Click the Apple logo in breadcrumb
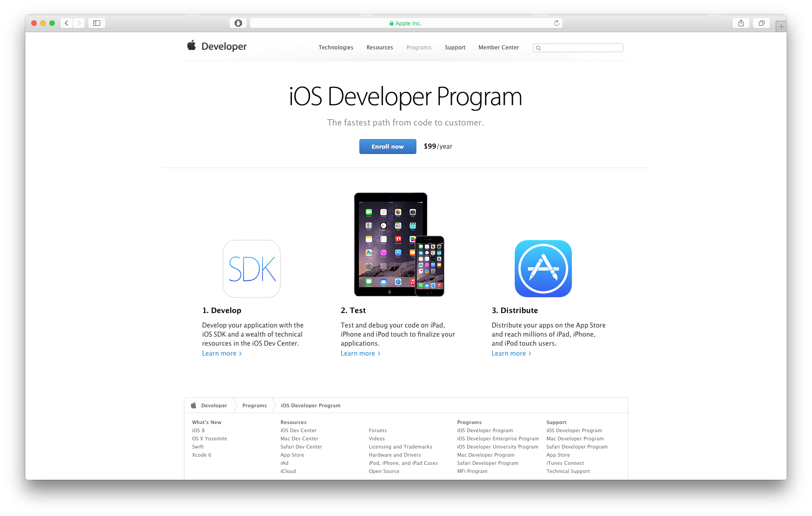The image size is (812, 516). point(193,405)
